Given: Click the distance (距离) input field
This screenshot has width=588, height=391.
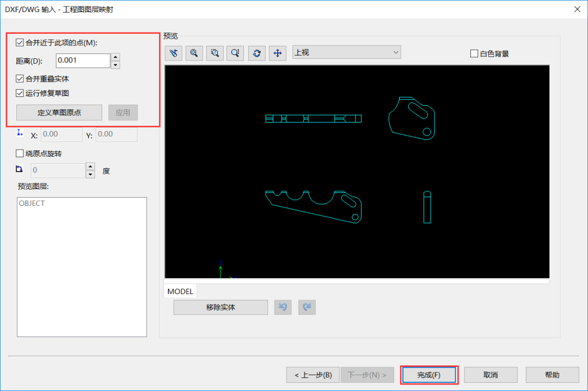Looking at the screenshot, I should coord(83,60).
